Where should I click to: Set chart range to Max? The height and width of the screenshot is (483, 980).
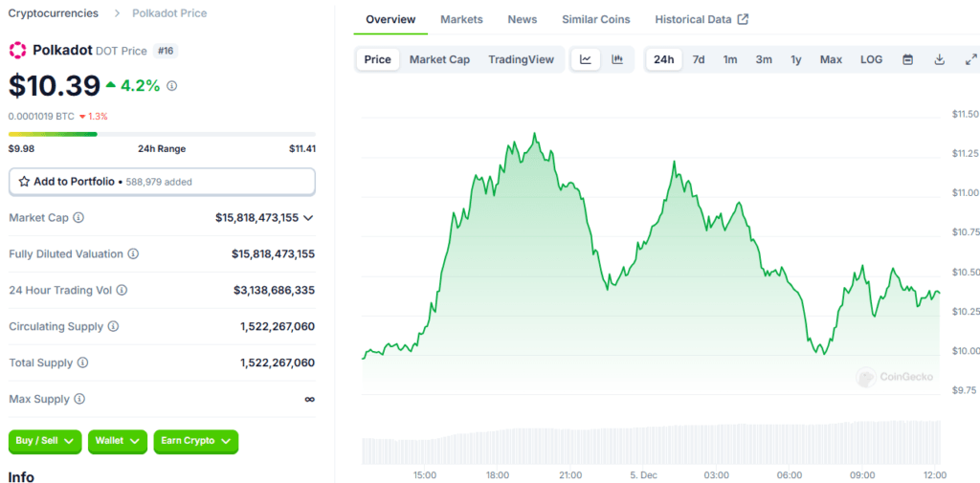pyautogui.click(x=832, y=59)
